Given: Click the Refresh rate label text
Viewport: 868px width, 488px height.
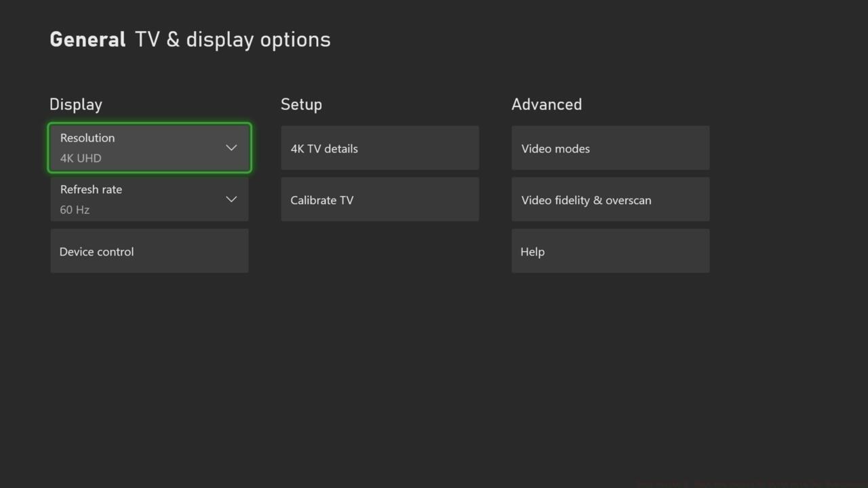Looking at the screenshot, I should [91, 189].
